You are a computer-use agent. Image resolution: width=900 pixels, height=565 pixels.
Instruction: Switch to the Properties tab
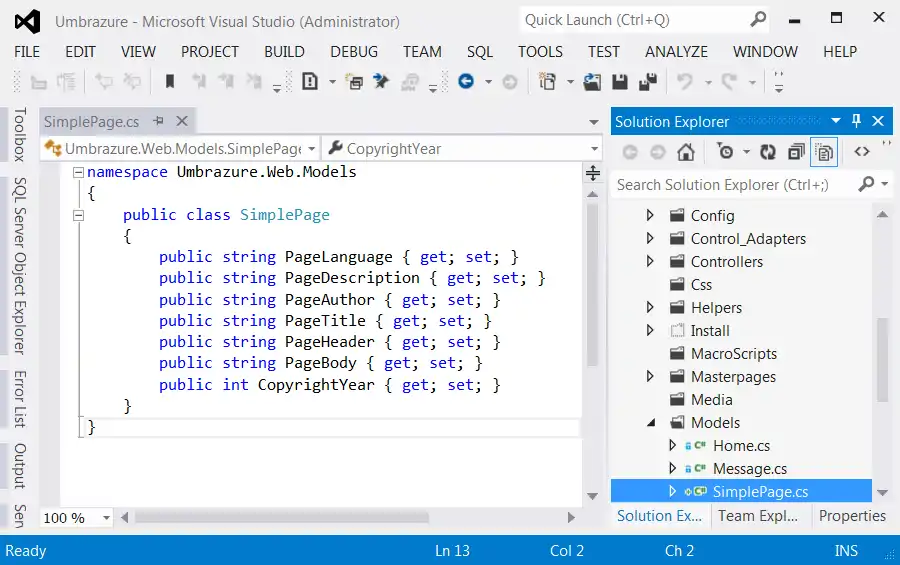coord(852,516)
